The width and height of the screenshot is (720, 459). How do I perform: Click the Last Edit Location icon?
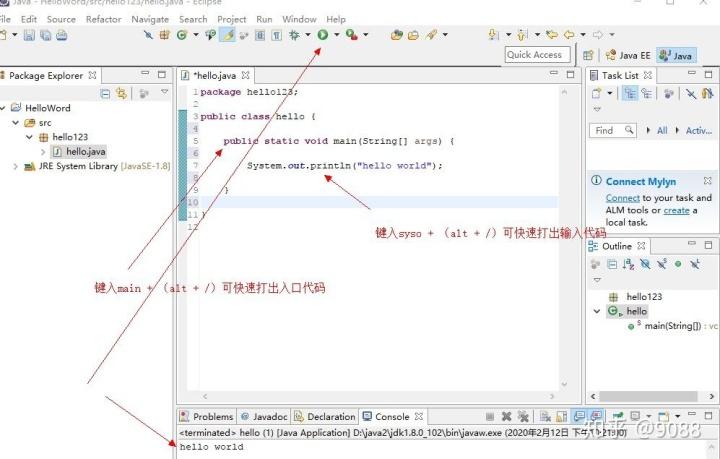coord(552,34)
